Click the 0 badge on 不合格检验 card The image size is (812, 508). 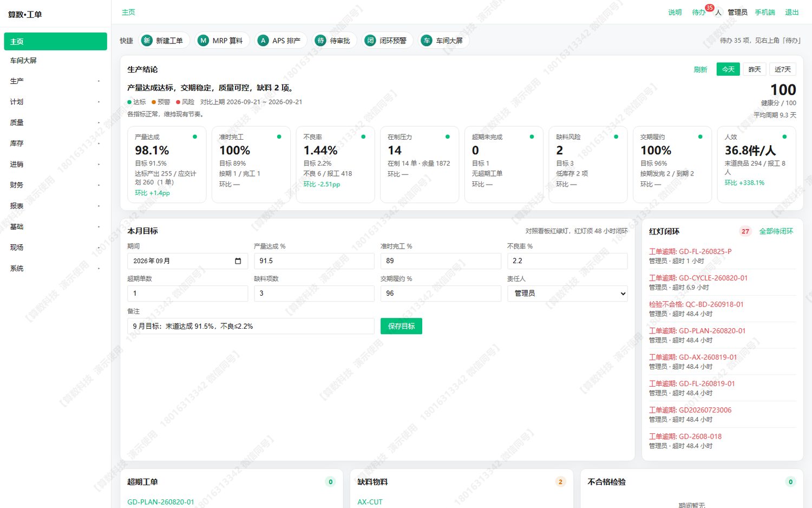(x=790, y=482)
